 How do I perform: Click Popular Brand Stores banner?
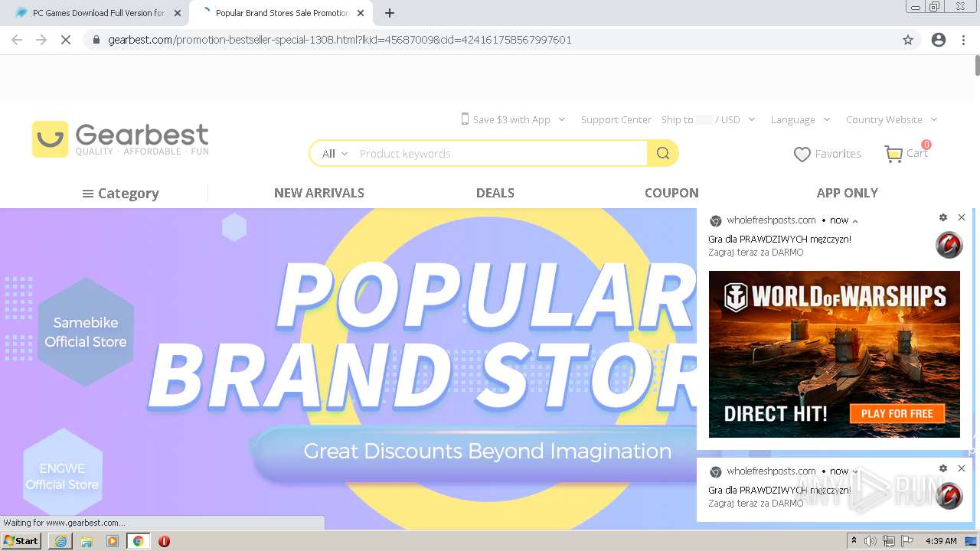click(348, 367)
